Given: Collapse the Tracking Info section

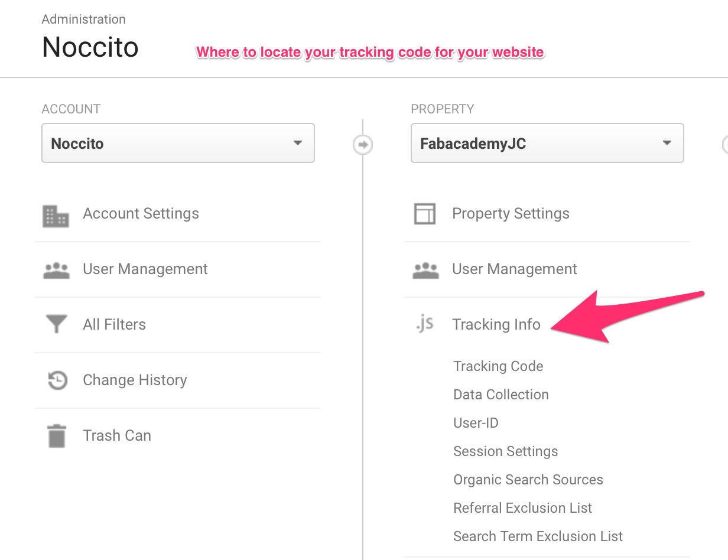Looking at the screenshot, I should point(496,324).
